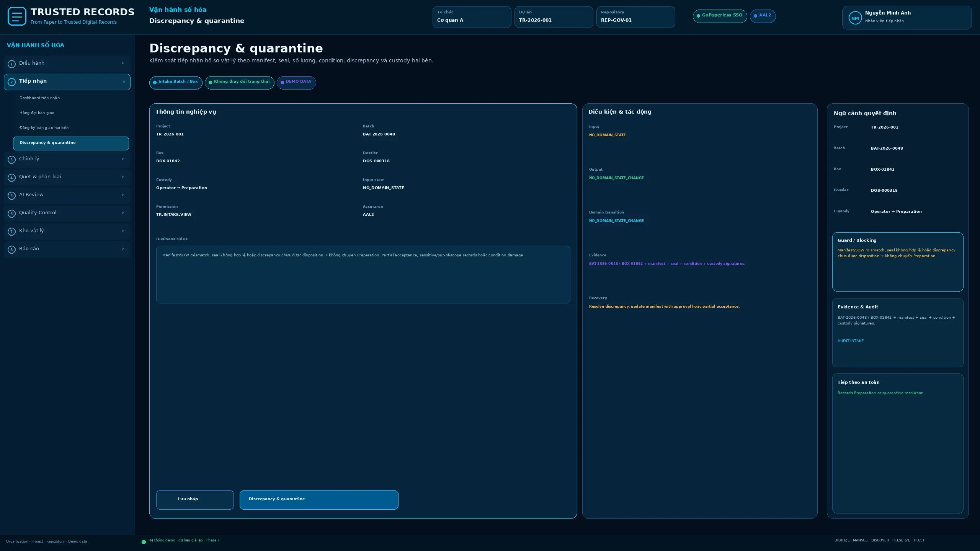980x551 pixels.
Task: Click the AAL2 header badge
Action: coord(763,16)
